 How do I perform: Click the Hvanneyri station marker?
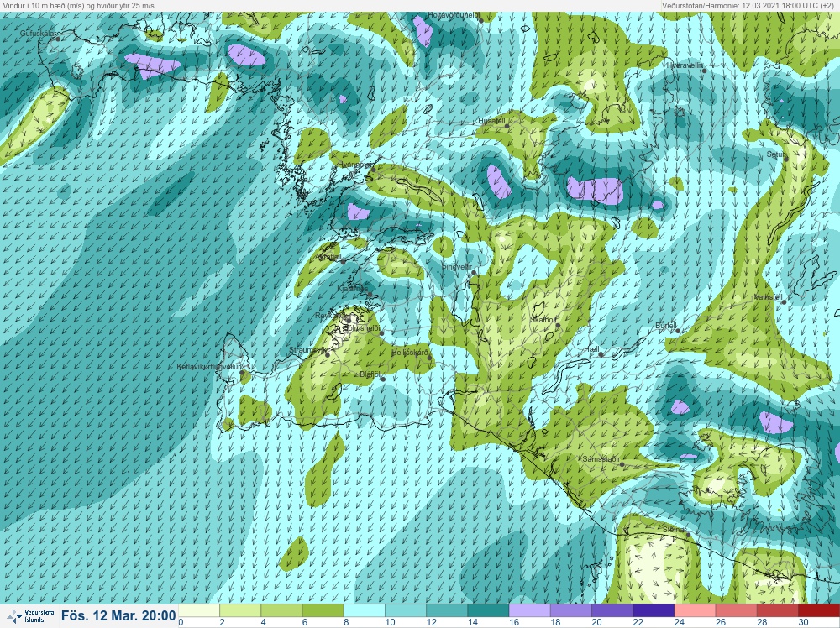coord(374,170)
